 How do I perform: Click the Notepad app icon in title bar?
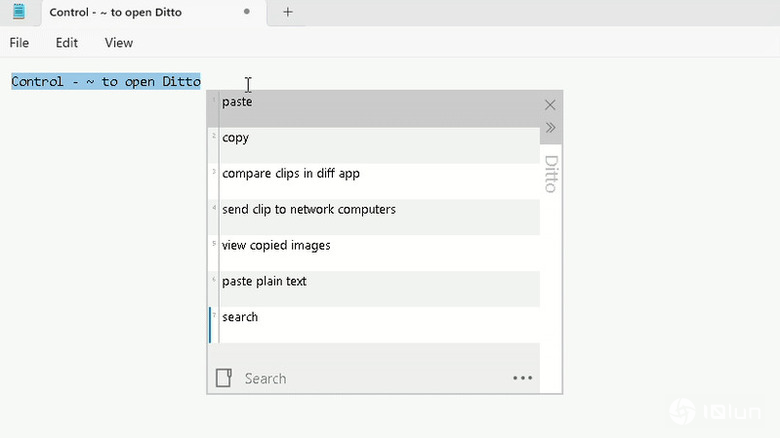(19, 12)
